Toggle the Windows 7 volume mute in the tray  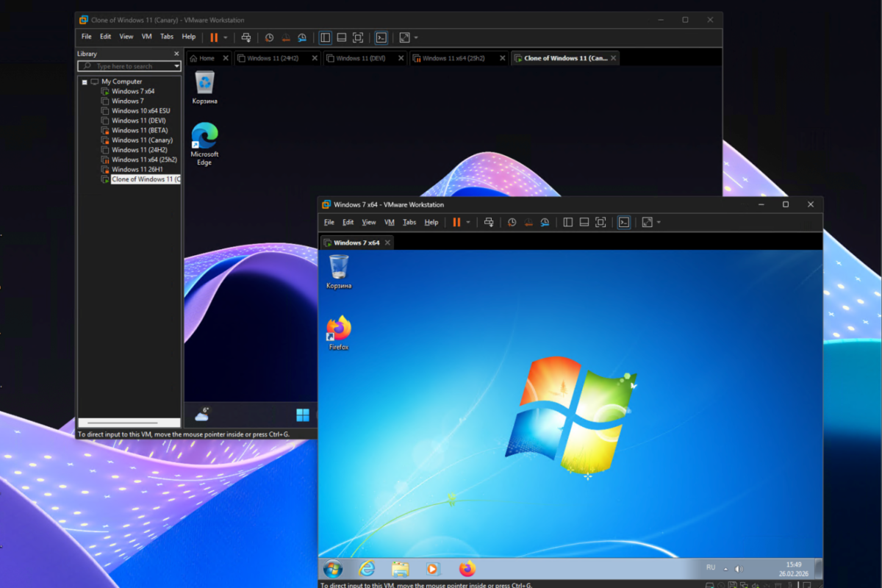[x=737, y=569]
